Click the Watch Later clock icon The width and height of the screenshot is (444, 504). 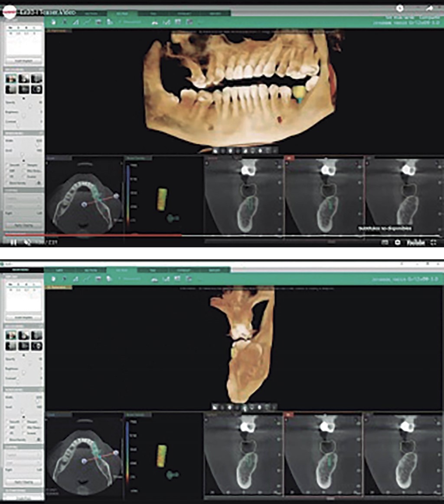click(x=400, y=8)
